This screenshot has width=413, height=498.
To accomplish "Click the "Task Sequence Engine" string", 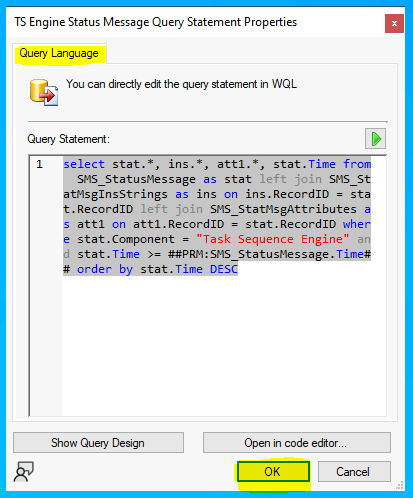I will point(273,239).
